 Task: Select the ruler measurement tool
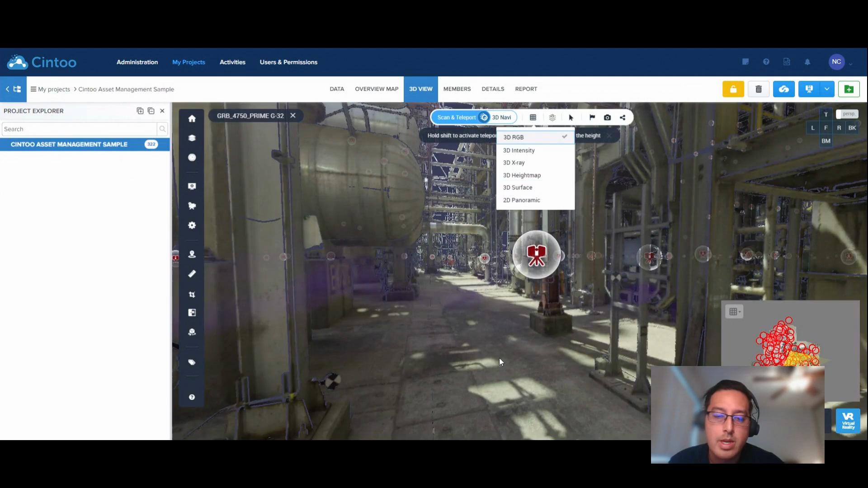[192, 274]
